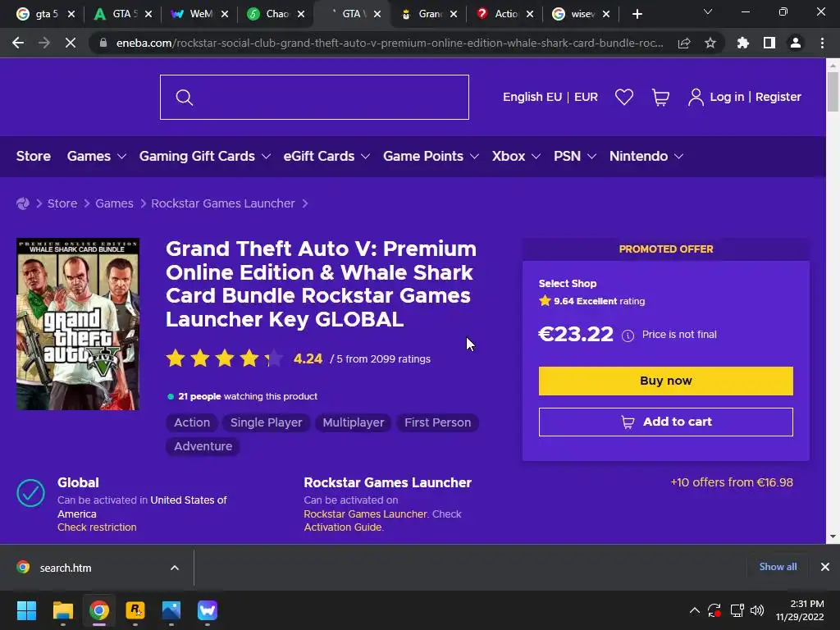Click the Log in link

click(x=727, y=97)
